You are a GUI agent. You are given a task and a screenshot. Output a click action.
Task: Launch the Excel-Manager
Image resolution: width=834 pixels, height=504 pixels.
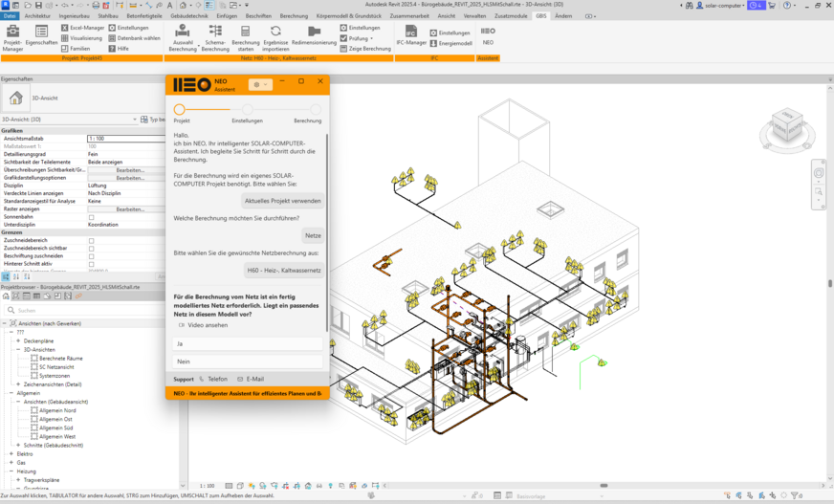pyautogui.click(x=82, y=28)
